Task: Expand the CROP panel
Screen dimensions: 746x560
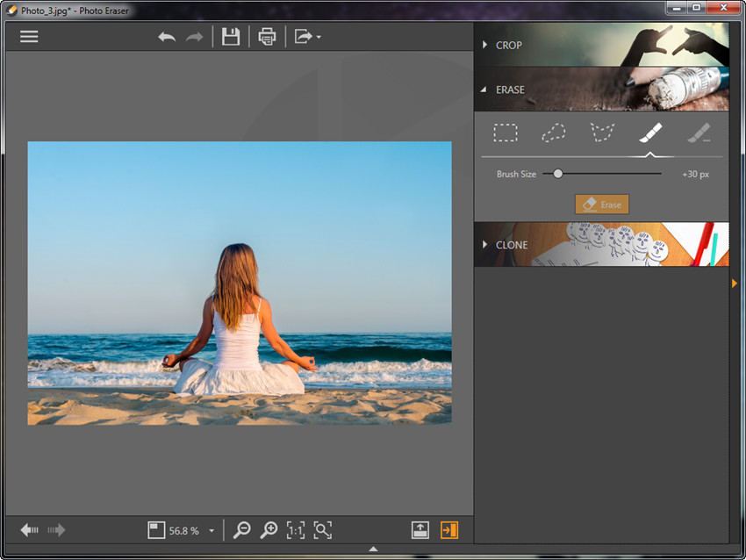Action: [x=484, y=45]
